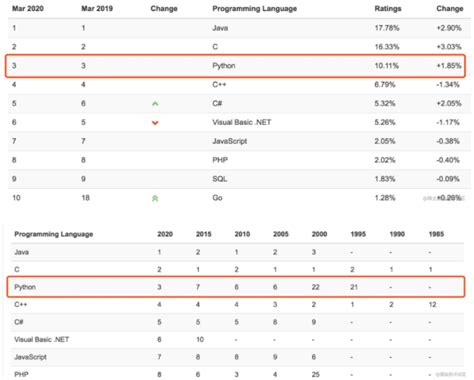Screen dimensions: 474x380
Task: Click the Mar 2020 column header
Action: pos(28,9)
